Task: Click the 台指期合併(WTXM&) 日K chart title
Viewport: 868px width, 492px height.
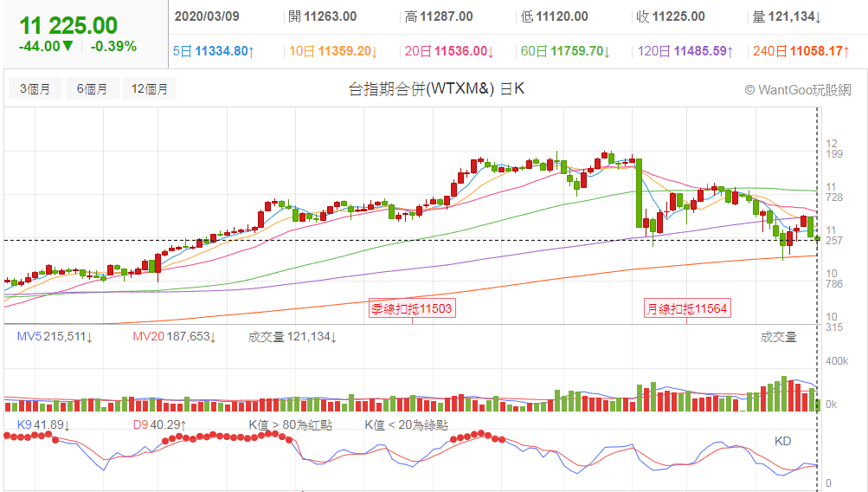Action: point(436,88)
